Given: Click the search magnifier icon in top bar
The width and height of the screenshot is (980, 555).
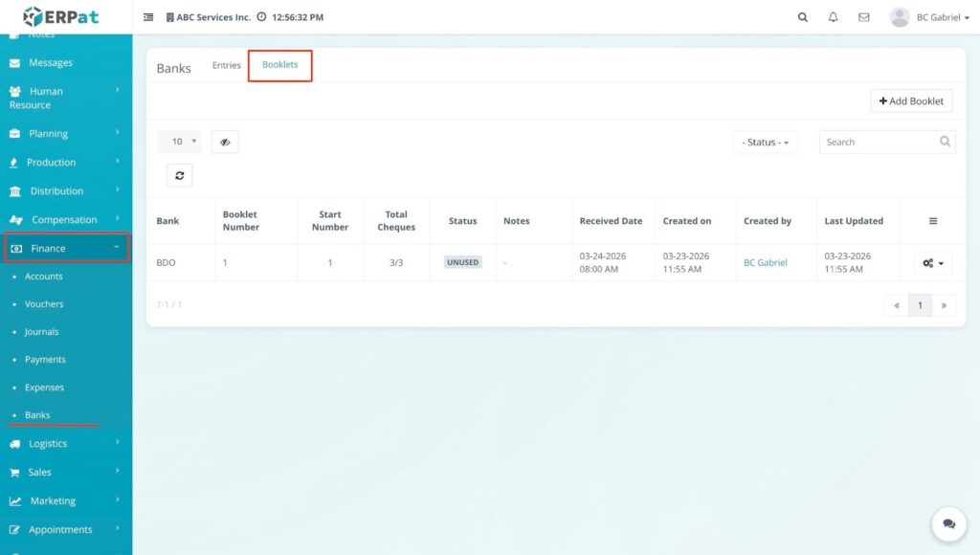Looking at the screenshot, I should [802, 17].
